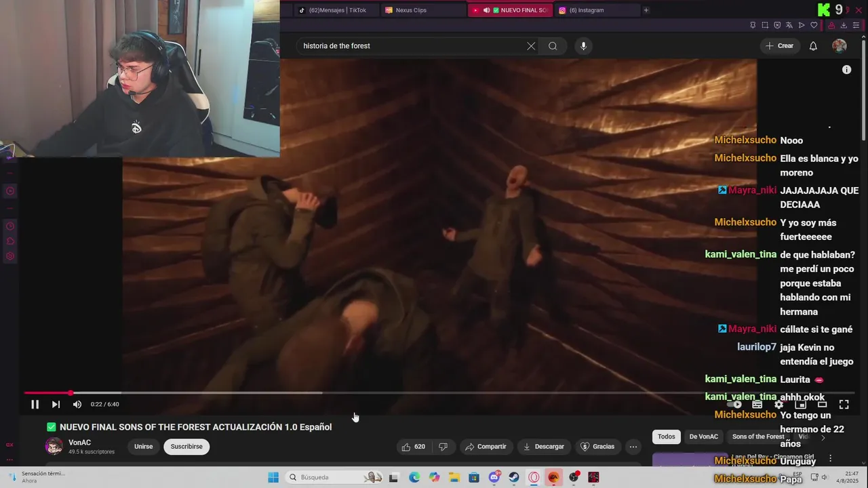Open the Windows Start menu
868x488 pixels.
click(273, 477)
